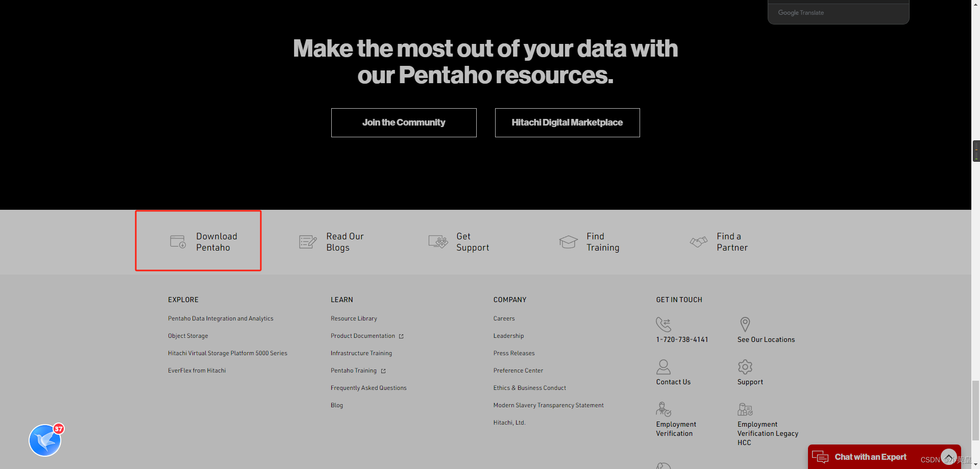
Task: Click the Find a Partner handshake icon
Action: coord(699,241)
